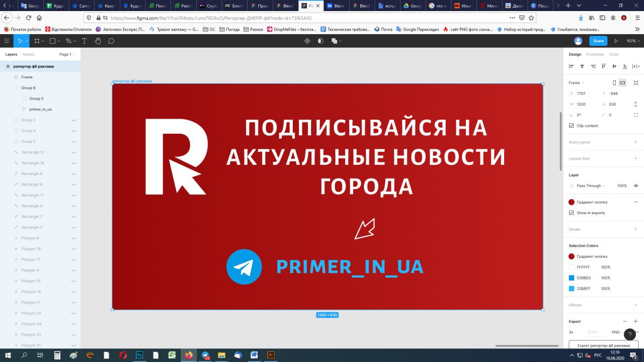
Task: Select the Frame tool
Action: pos(36,41)
